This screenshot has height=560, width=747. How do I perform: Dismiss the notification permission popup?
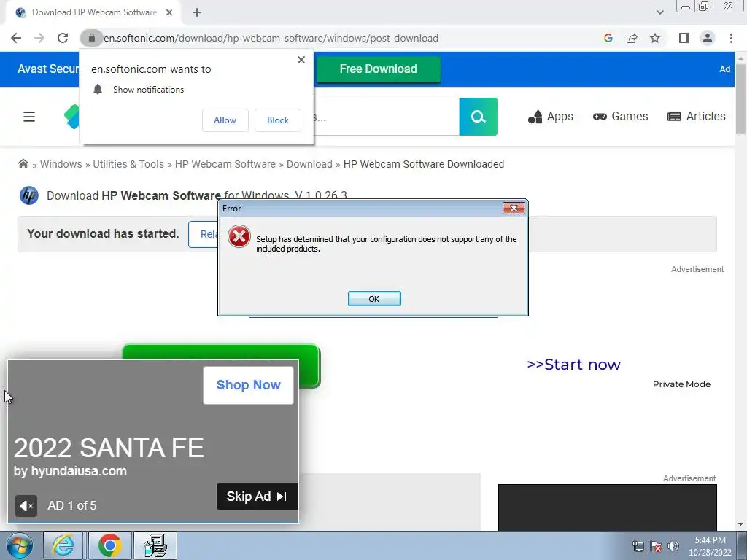(301, 60)
